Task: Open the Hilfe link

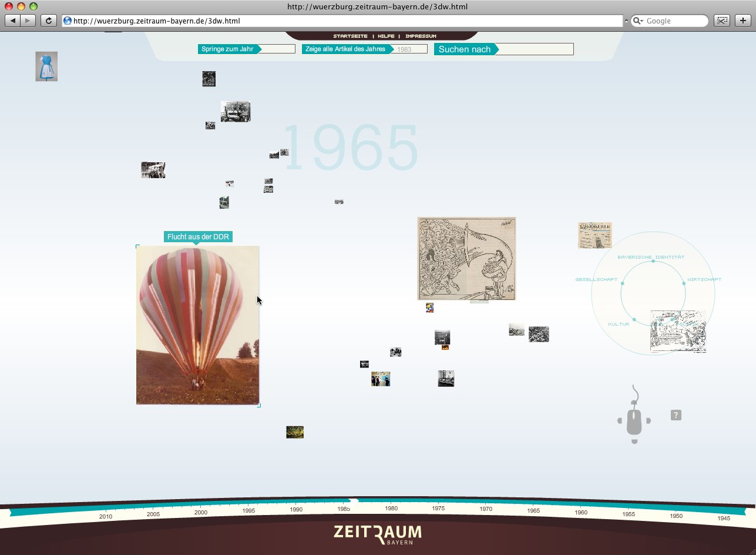Action: tap(386, 36)
